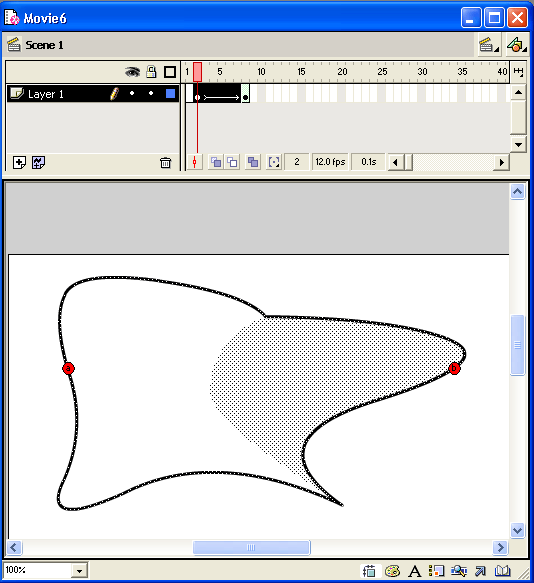Open the zoom level dropdown
Viewport: 534px width, 583px height.
click(79, 570)
